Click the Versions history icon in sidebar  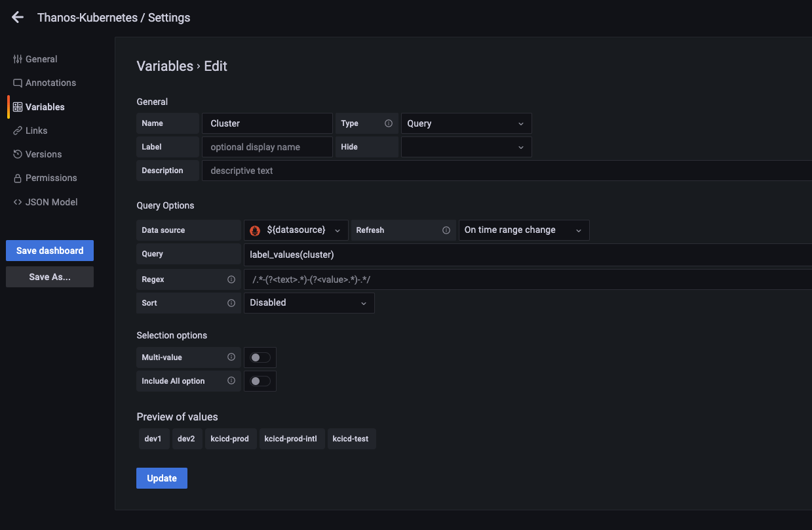coord(18,154)
